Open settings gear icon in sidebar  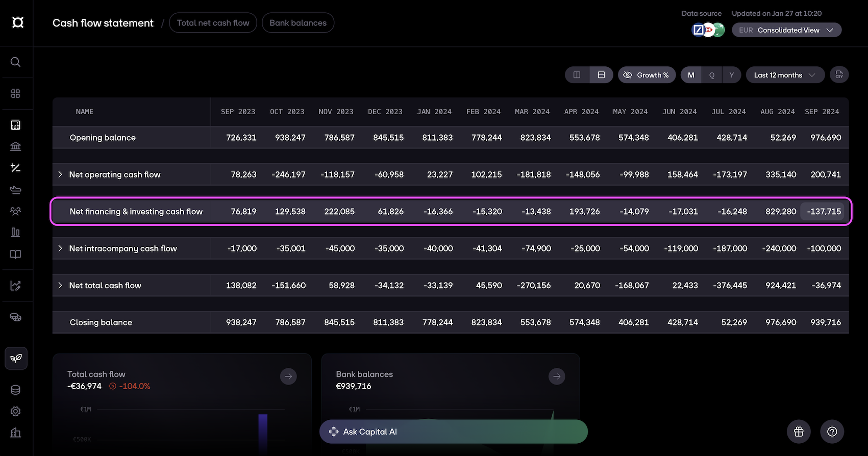(x=16, y=411)
